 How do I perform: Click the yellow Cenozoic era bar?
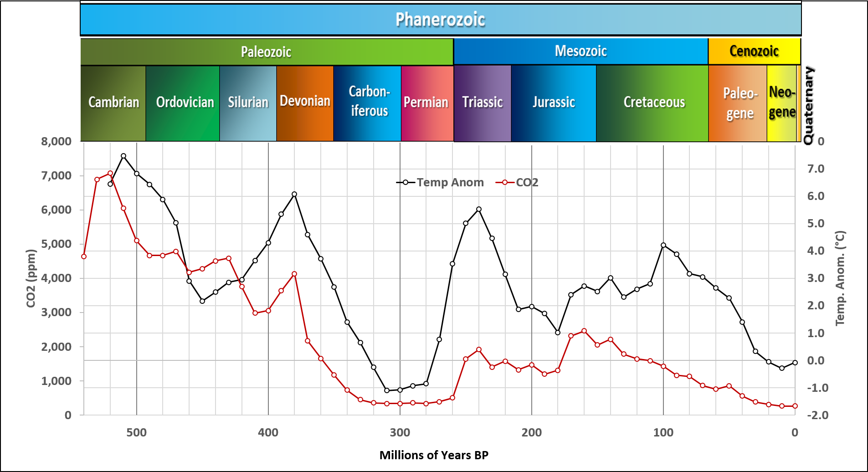coord(754,51)
